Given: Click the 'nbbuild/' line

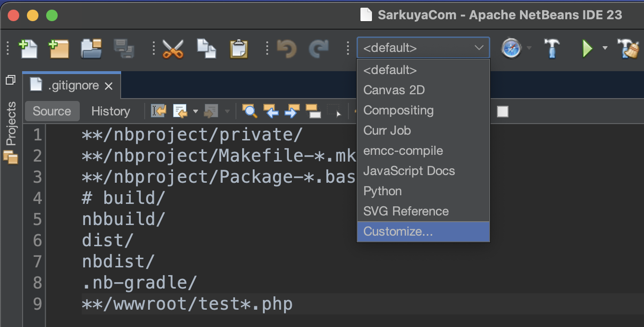Looking at the screenshot, I should [124, 219].
